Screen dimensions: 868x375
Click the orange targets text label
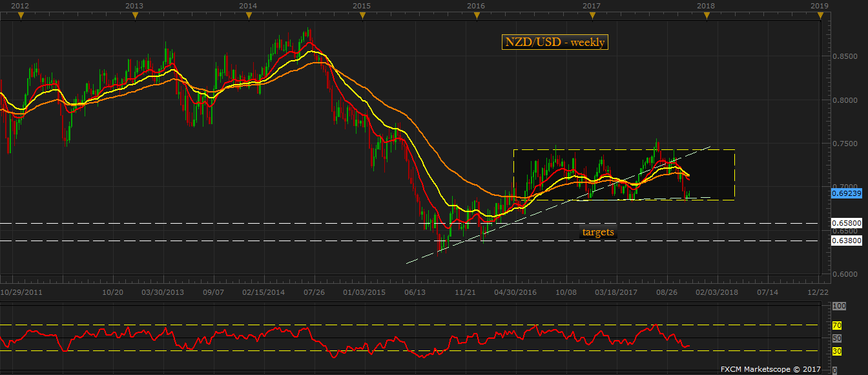click(598, 232)
